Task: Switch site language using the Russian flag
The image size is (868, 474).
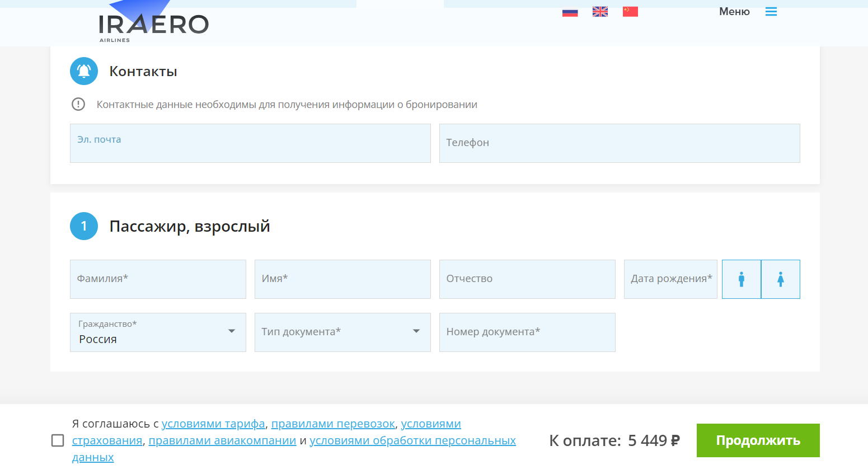Action: [x=570, y=11]
